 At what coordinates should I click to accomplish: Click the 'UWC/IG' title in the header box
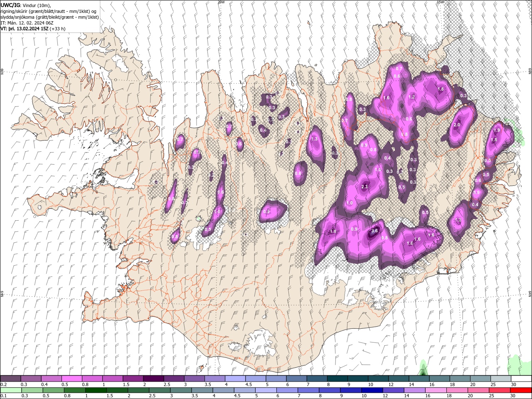click(10, 5)
